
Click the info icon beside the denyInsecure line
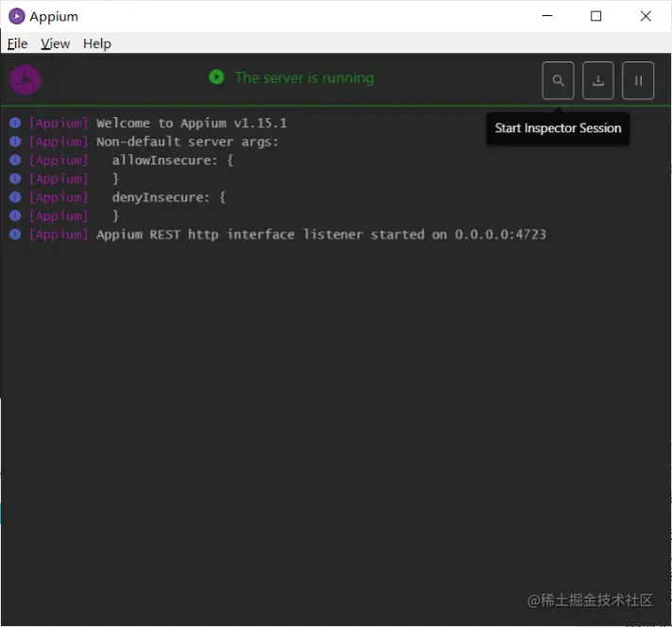click(15, 197)
